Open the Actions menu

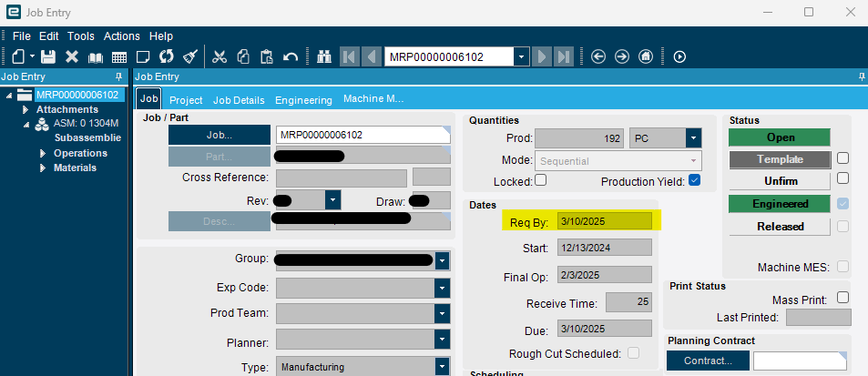click(122, 36)
